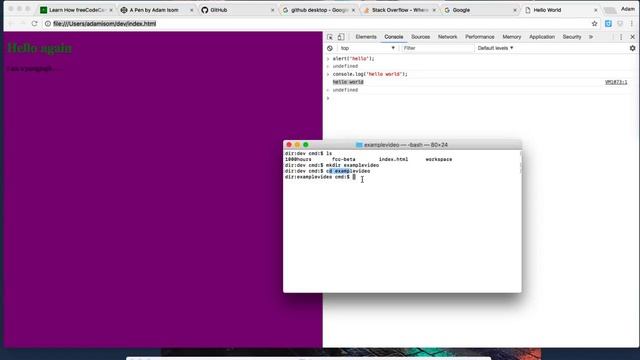This screenshot has height=360, width=640.
Task: Select the Console tab in DevTools
Action: tap(393, 37)
